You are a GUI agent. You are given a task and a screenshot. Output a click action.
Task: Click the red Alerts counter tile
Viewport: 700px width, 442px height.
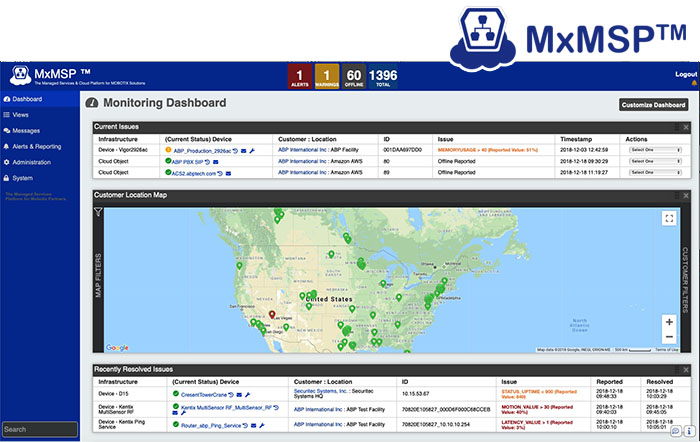coord(300,77)
